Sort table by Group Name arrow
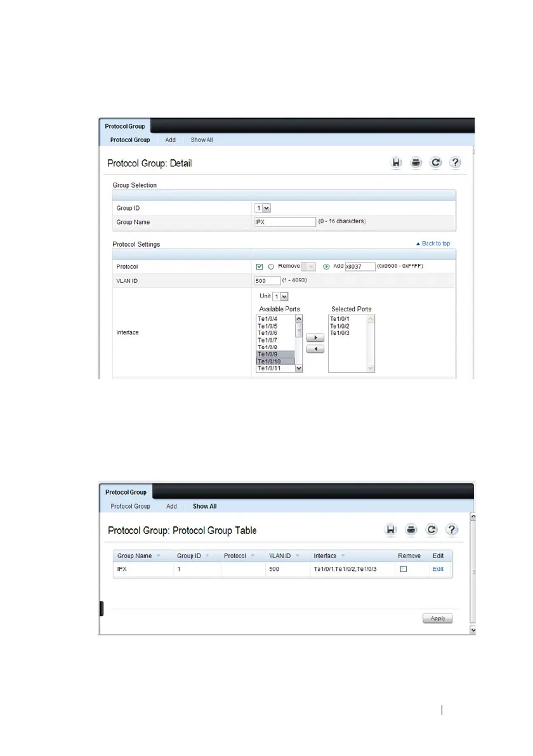Viewport: 533px width, 756px height. click(158, 556)
